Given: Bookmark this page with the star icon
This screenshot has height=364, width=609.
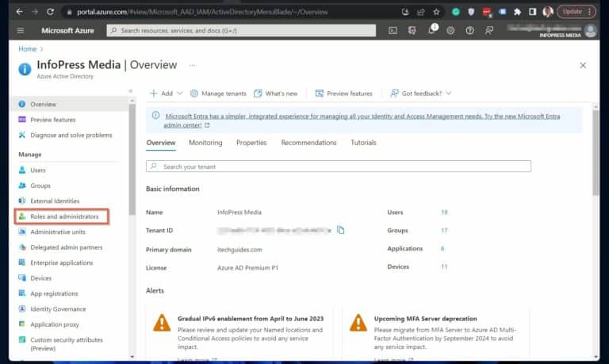Looking at the screenshot, I should [436, 12].
